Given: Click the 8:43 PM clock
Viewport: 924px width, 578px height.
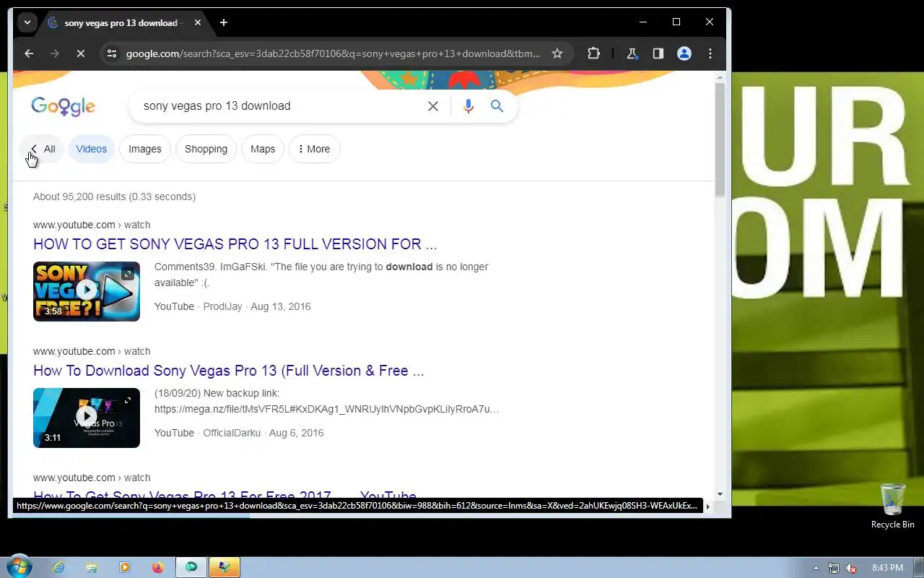Looking at the screenshot, I should pos(887,568).
